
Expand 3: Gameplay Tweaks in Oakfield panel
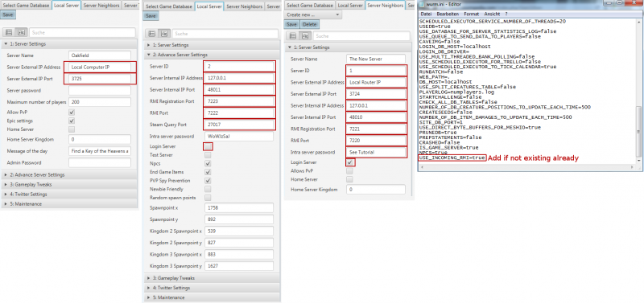coord(69,185)
